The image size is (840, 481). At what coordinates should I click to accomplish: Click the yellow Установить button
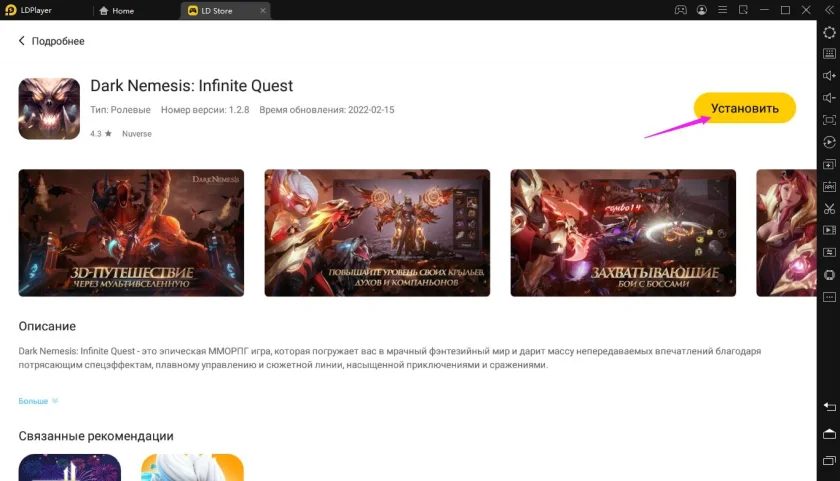point(745,108)
